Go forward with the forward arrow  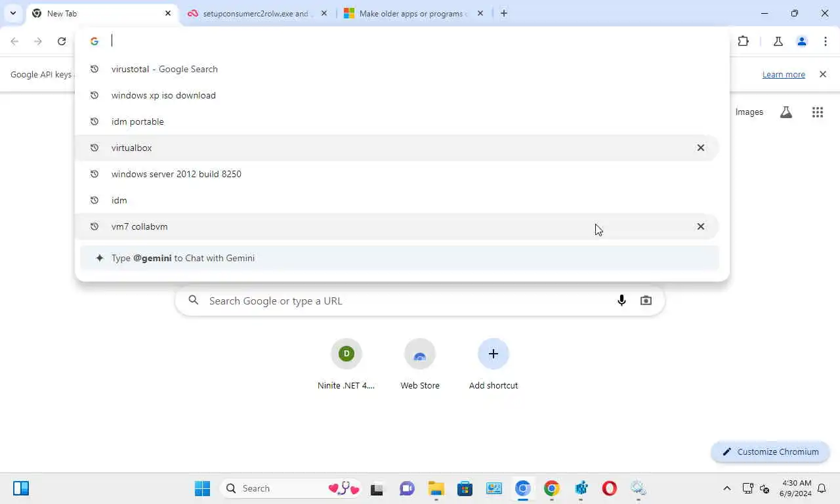click(38, 41)
